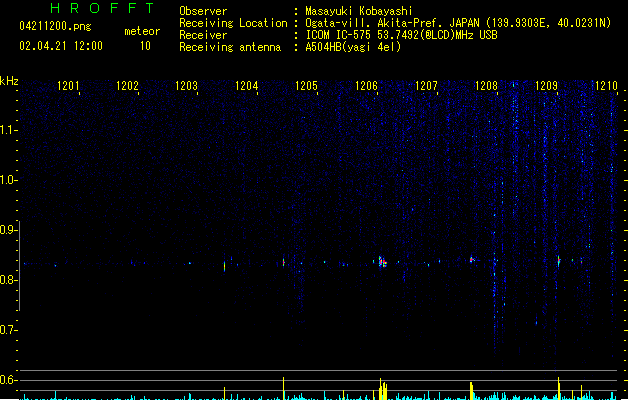Click the meteor count value 10

click(x=145, y=46)
